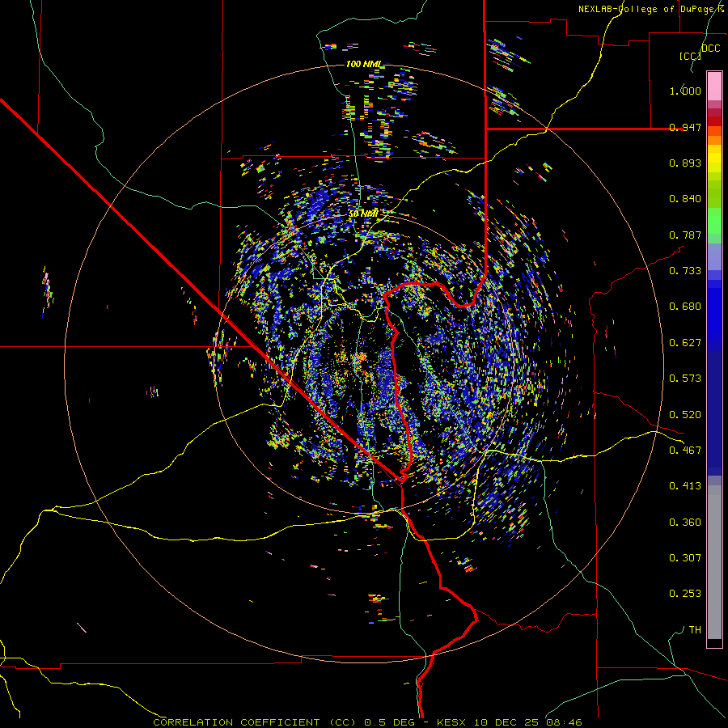
Task: Pick the red swatch on the color bar
Action: (x=714, y=121)
